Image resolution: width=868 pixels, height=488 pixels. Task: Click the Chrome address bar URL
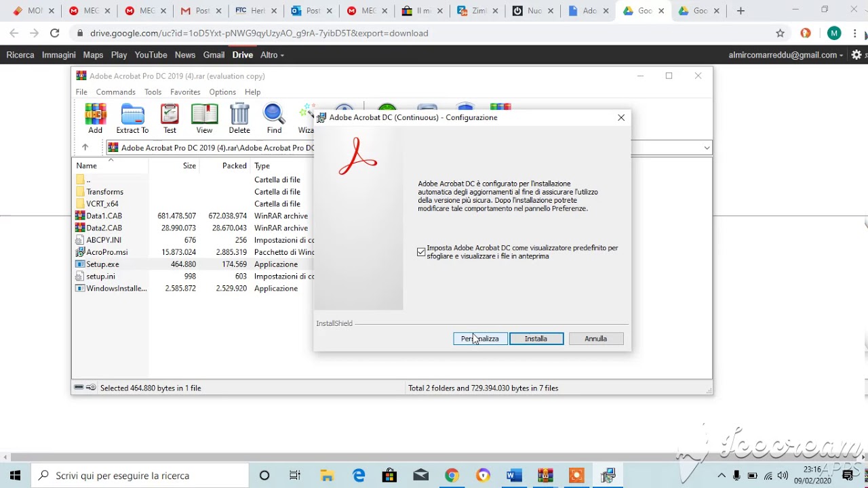click(259, 33)
